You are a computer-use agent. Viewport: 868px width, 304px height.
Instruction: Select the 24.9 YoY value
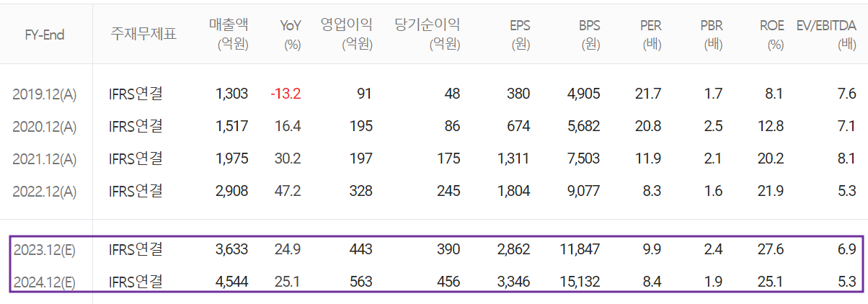pos(289,249)
